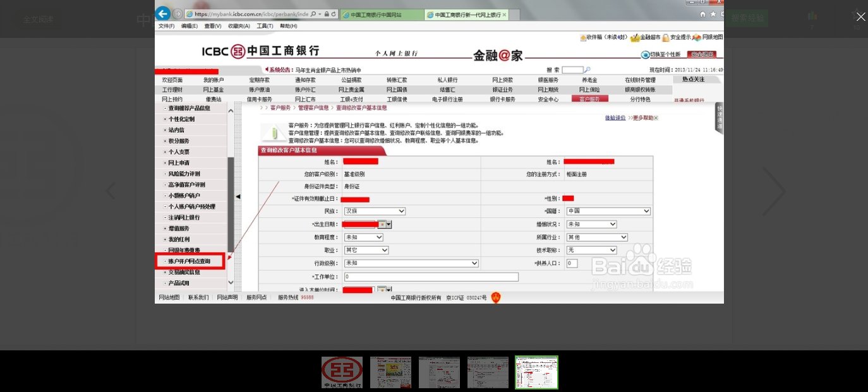Click the 供养人口 input field

572,263
